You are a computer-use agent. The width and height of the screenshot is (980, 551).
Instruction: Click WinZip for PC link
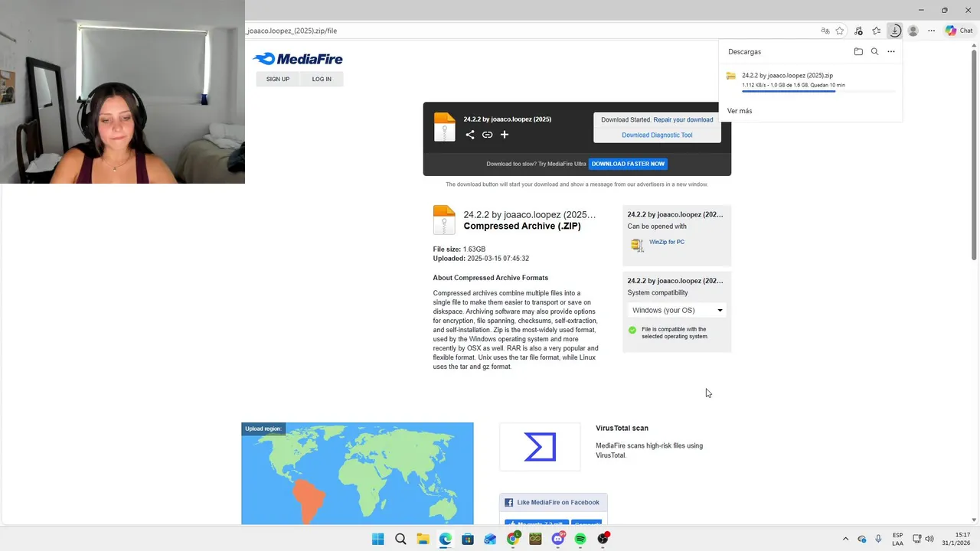(x=667, y=242)
